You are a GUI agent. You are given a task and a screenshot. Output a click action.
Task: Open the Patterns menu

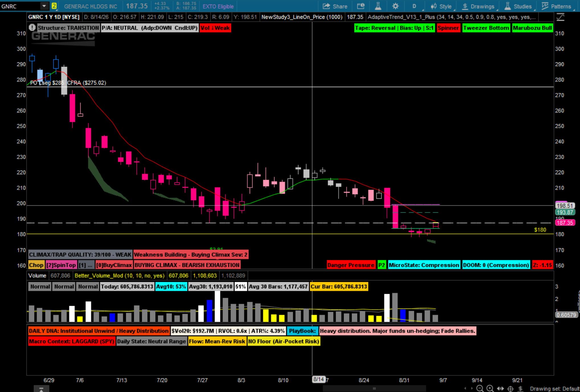(556, 6)
